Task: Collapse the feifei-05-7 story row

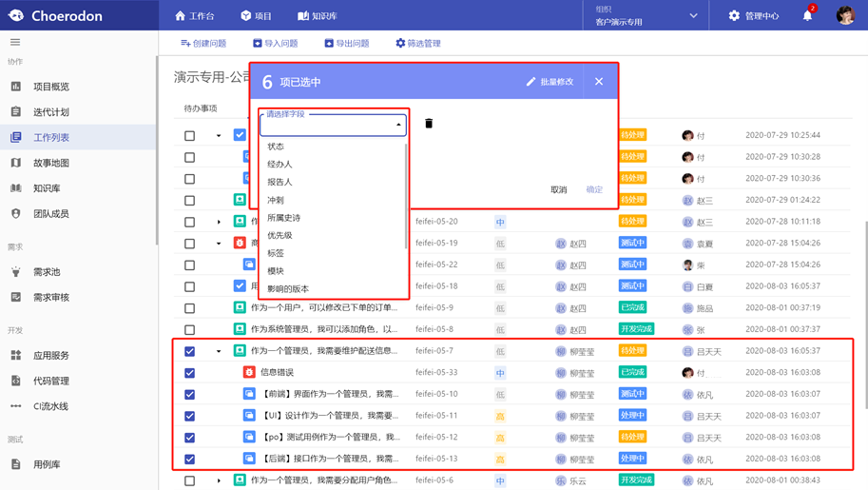Action: (x=219, y=351)
